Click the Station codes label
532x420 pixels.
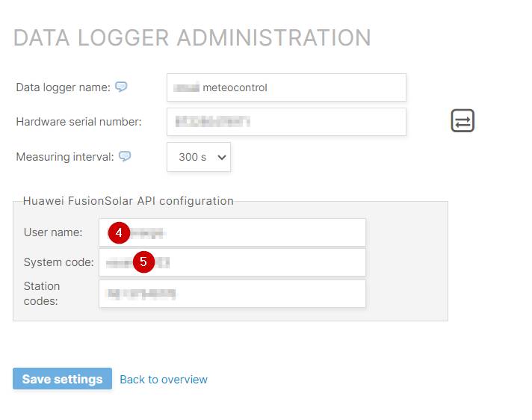[42, 294]
